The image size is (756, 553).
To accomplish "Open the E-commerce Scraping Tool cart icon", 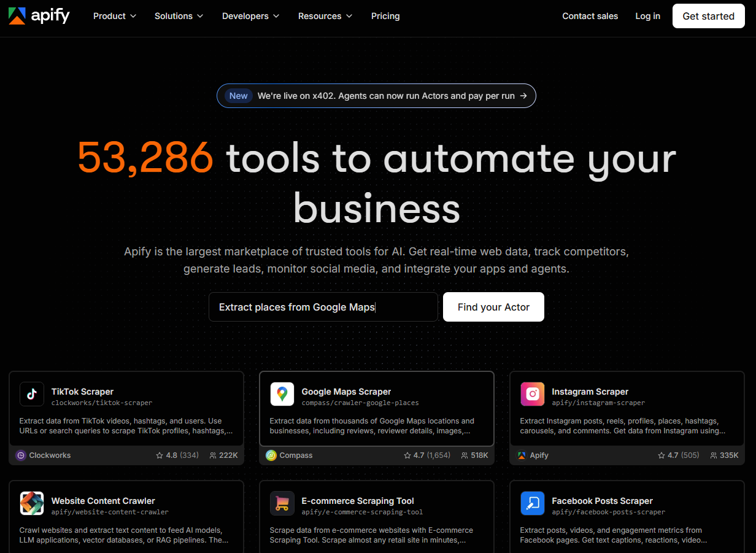I will 282,503.
